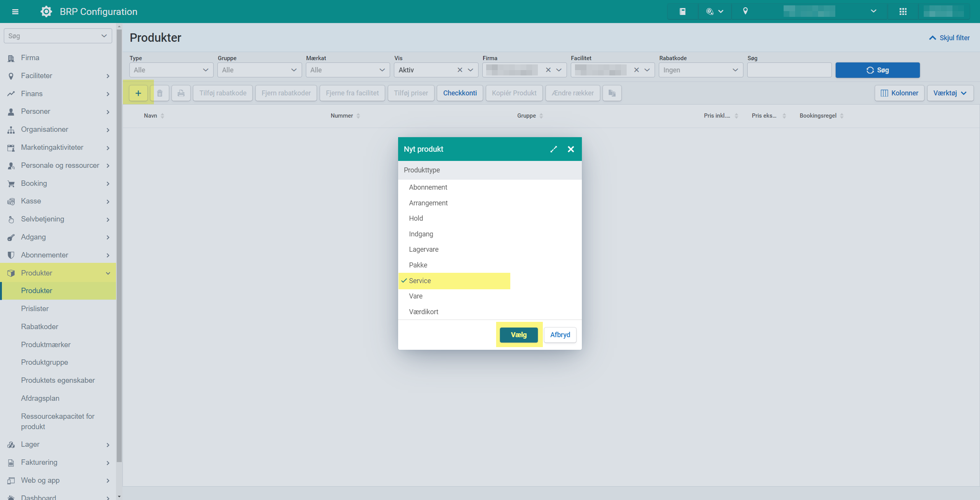The height and width of the screenshot is (500, 980).
Task: Open the sidebar Søg dropdown
Action: pos(58,36)
